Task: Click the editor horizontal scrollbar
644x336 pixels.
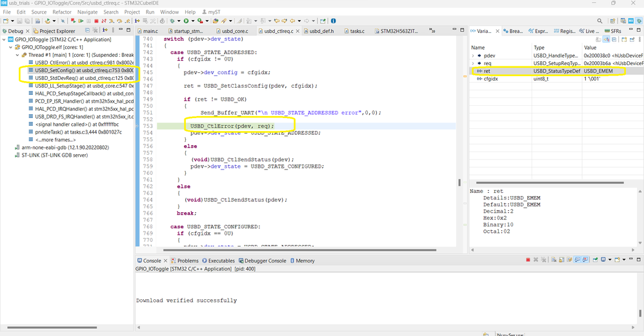Action: [300, 250]
